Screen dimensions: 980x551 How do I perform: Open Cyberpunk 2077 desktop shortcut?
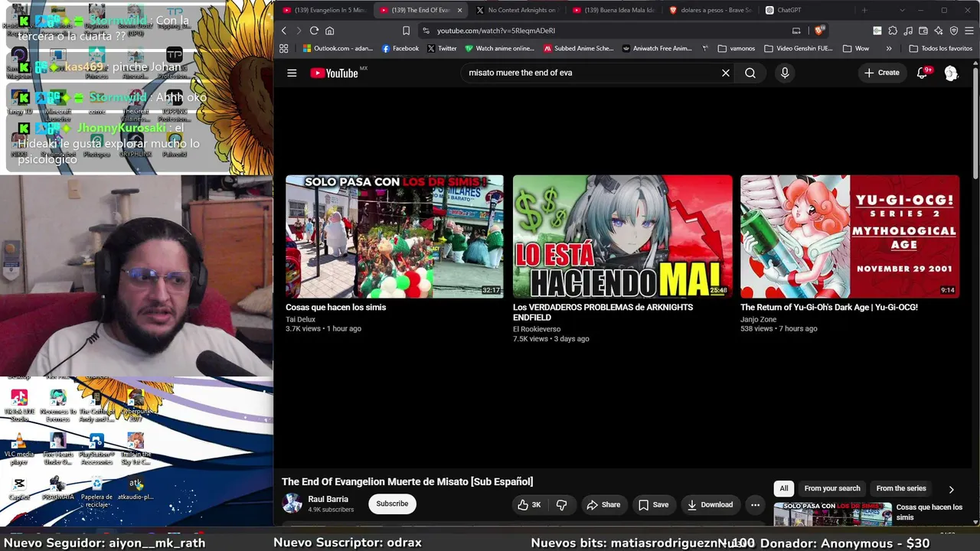[136, 406]
